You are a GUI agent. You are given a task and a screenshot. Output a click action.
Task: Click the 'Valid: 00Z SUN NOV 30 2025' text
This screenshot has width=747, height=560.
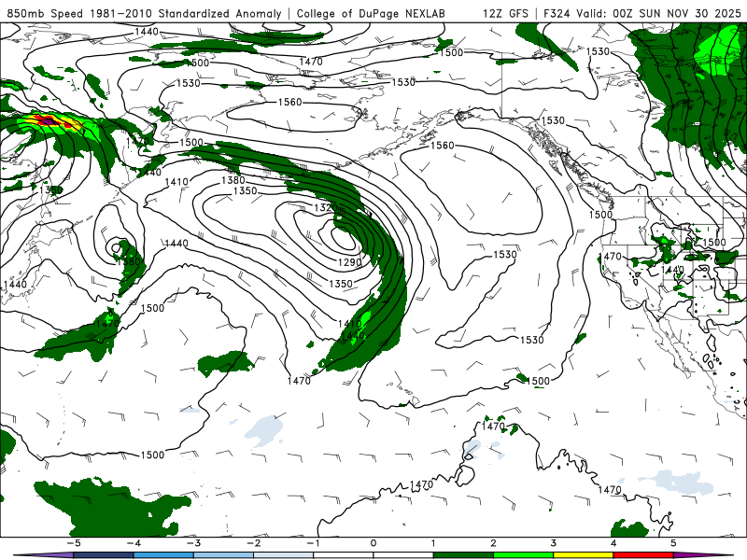click(x=659, y=13)
